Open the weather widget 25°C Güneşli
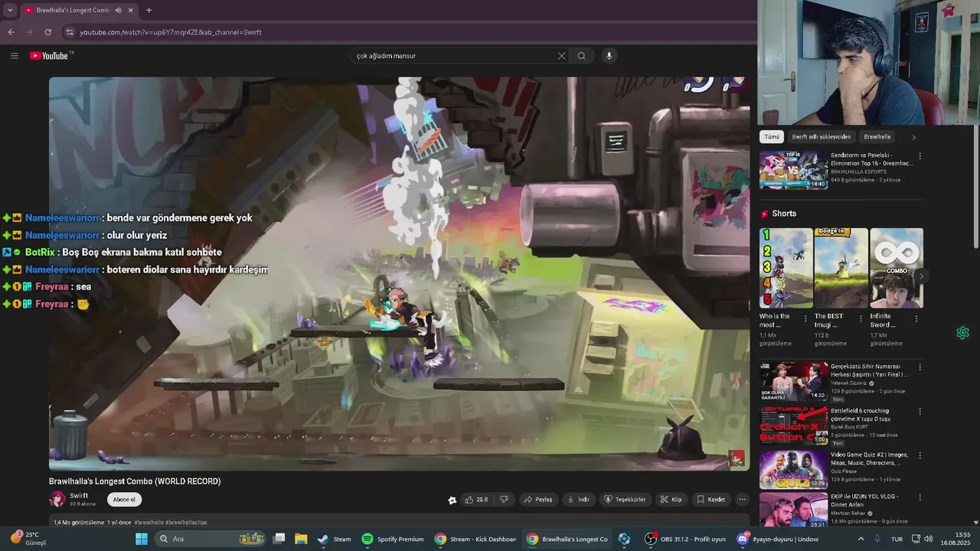The image size is (980, 551). point(28,539)
